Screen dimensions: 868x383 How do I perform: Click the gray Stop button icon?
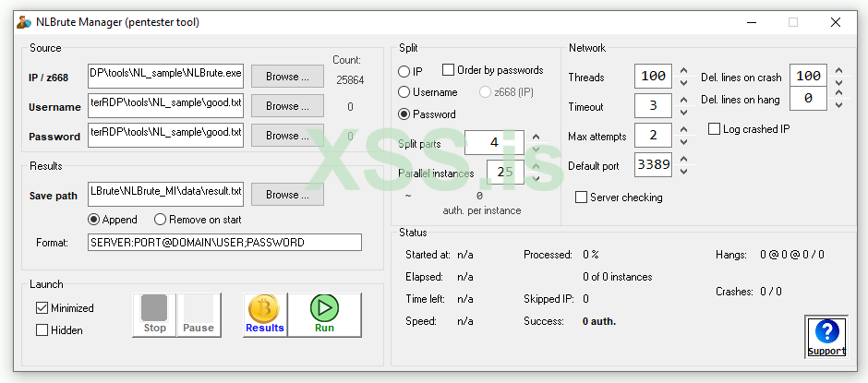click(x=154, y=308)
